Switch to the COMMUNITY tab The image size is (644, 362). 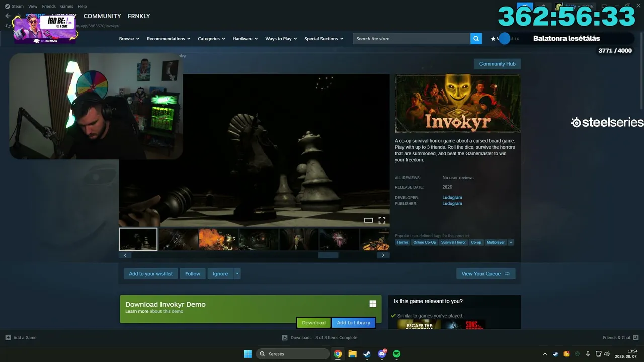(x=102, y=16)
